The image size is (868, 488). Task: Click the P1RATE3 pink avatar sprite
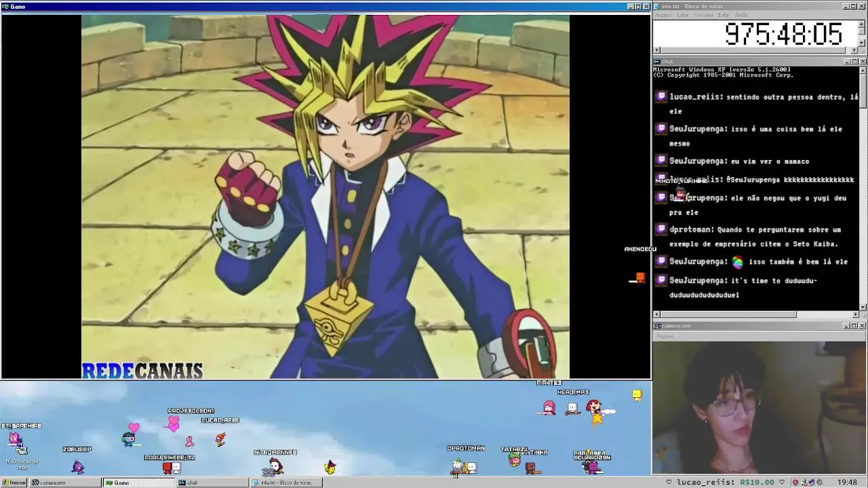pyautogui.click(x=549, y=407)
